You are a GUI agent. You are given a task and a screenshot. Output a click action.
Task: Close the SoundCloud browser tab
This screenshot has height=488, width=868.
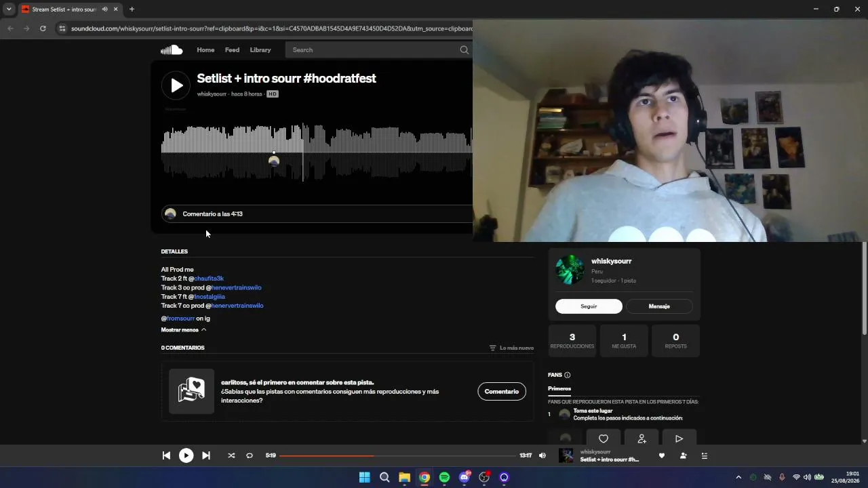[x=116, y=9]
